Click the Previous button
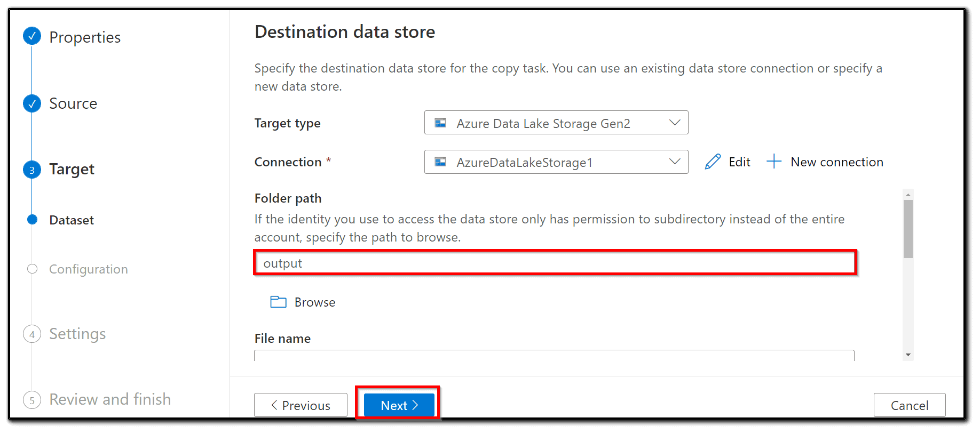 (301, 405)
